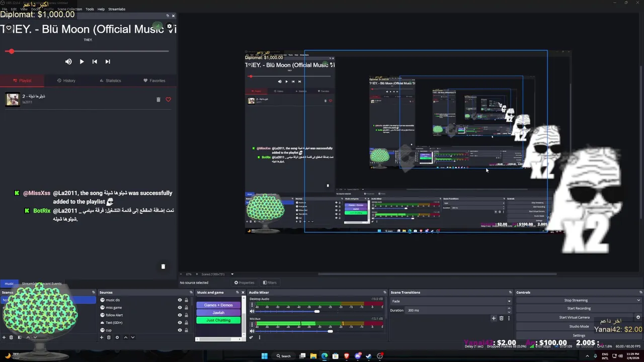Open the Streamlabs menu
644x362 pixels.
point(117,9)
